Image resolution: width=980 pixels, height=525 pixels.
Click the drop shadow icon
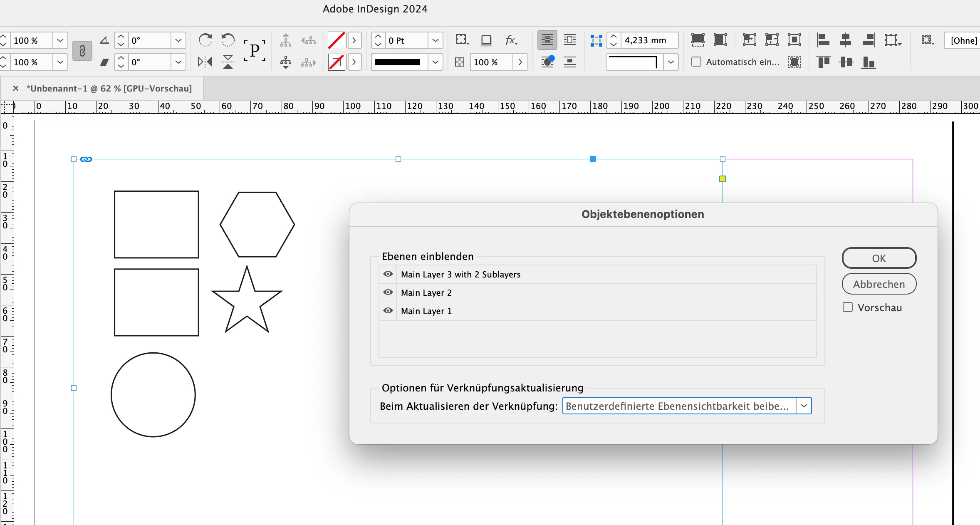486,40
